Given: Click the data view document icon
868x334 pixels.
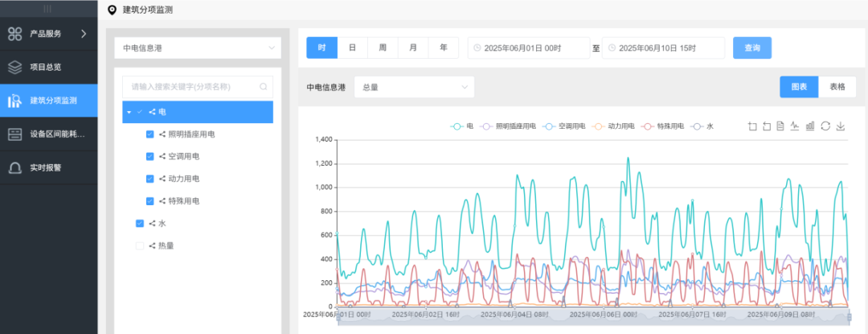Looking at the screenshot, I should [780, 126].
